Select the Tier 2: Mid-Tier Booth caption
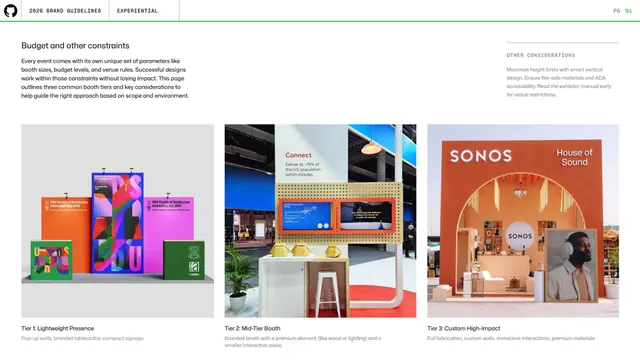This screenshot has width=640, height=360. click(252, 328)
